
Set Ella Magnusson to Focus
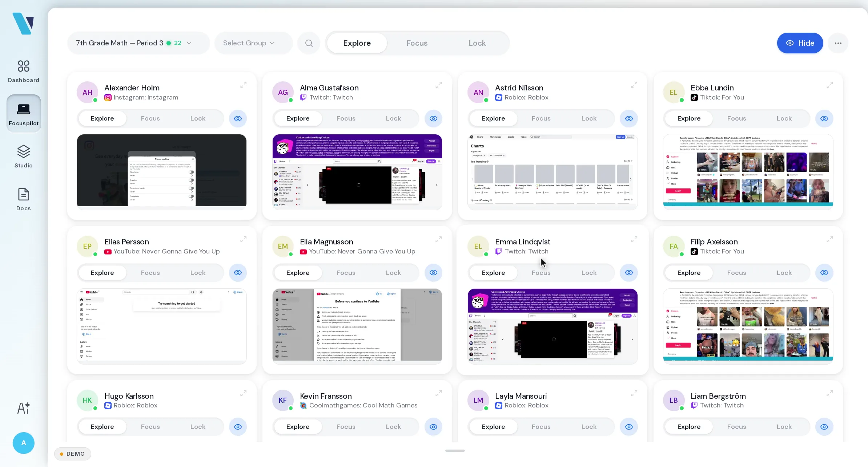(346, 273)
